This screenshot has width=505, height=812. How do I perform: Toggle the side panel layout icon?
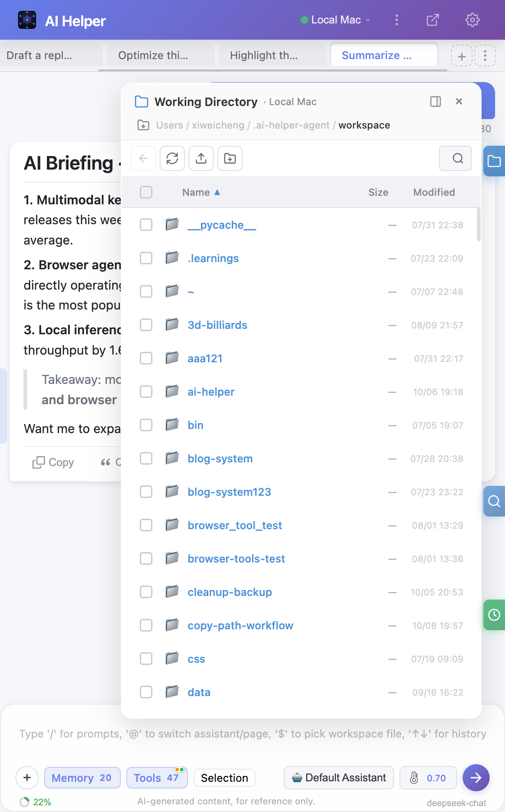[x=436, y=101]
